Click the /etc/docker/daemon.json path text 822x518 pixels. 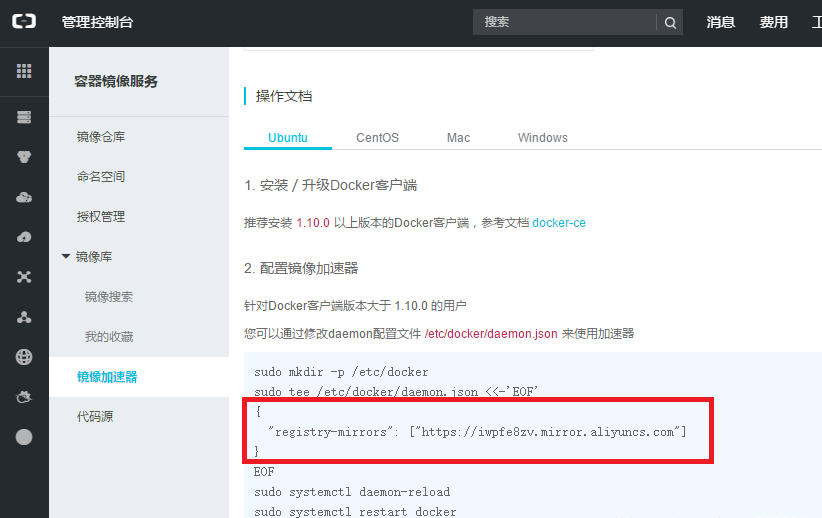pos(491,334)
